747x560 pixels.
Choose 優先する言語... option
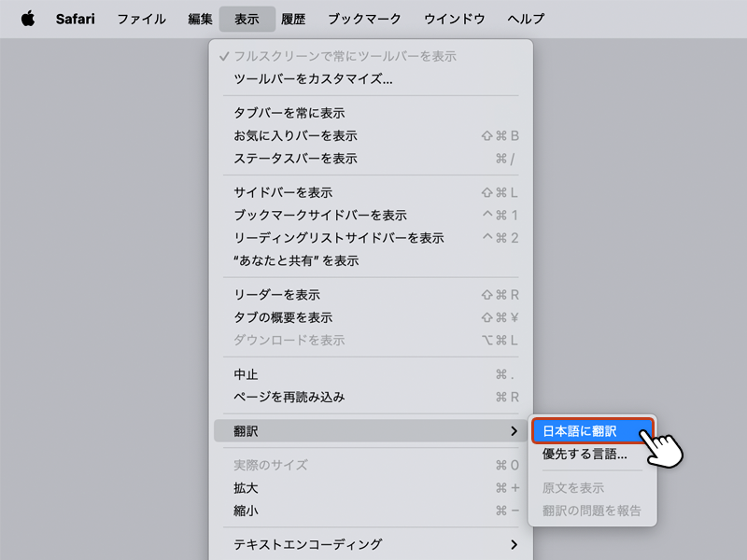tap(585, 455)
